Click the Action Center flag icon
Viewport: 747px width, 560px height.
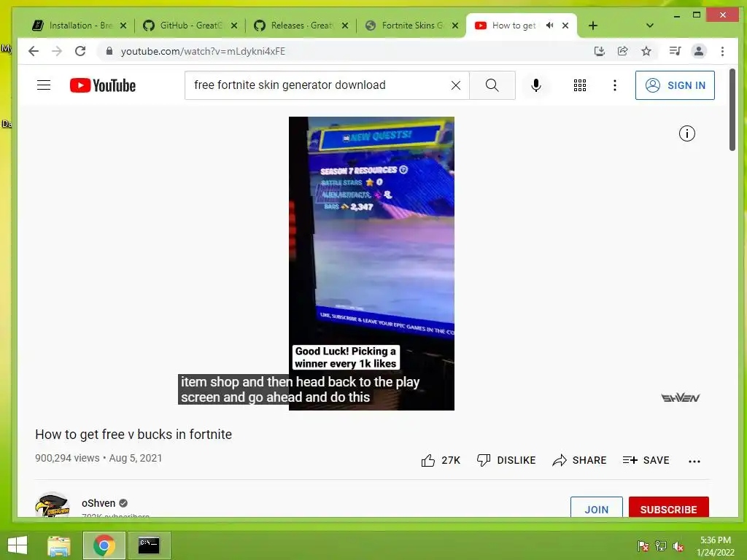pos(643,546)
